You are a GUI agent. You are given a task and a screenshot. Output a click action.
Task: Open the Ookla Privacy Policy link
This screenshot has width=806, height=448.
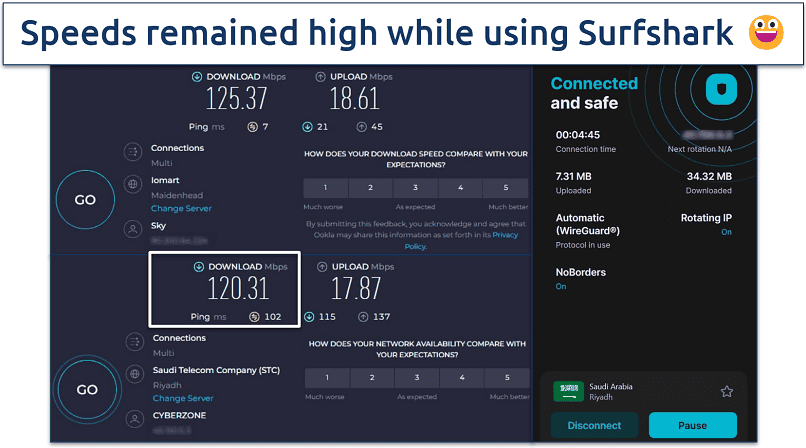coord(461,240)
